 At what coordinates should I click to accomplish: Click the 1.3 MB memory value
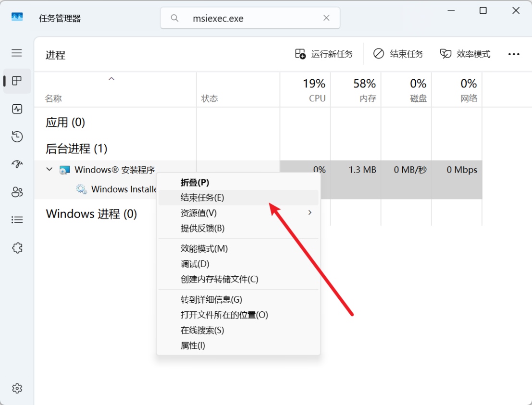click(362, 170)
